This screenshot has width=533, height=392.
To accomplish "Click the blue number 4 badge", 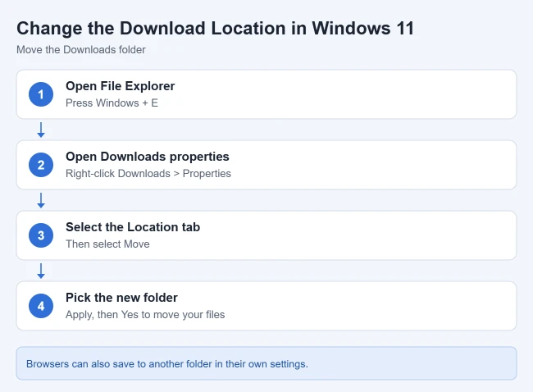I will (41, 306).
